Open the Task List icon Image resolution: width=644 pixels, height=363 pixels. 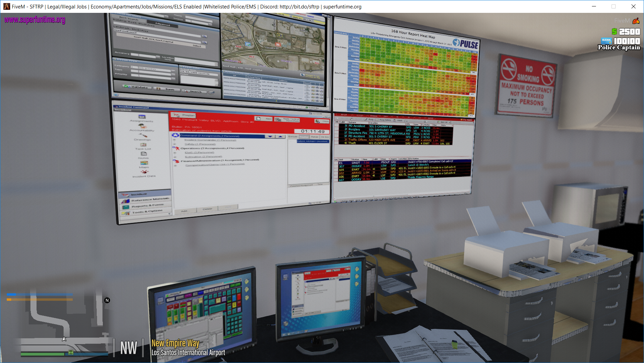(143, 145)
